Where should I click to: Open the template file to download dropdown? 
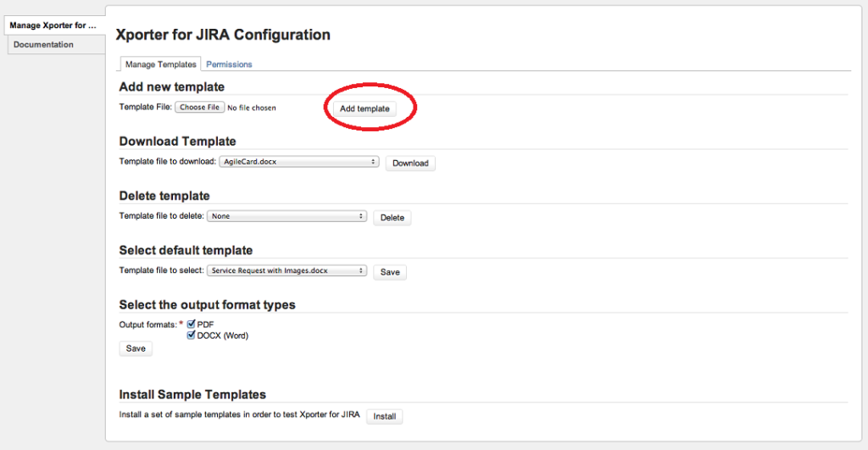click(x=299, y=162)
